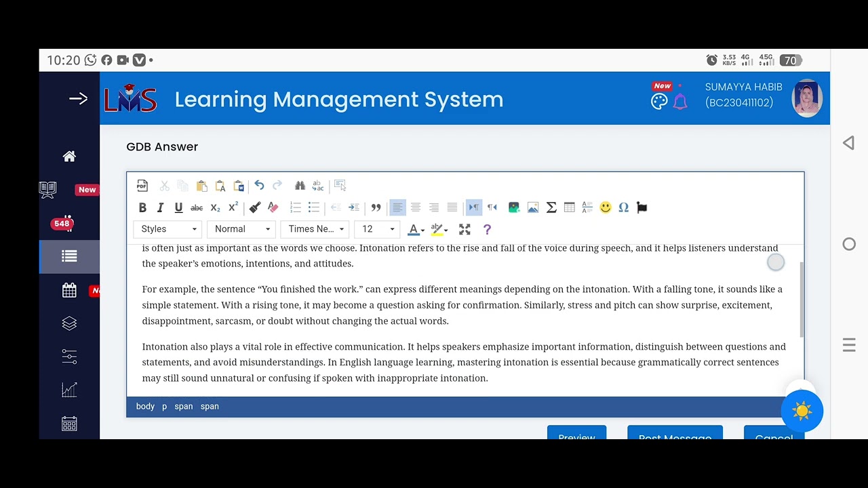The image size is (868, 488).
Task: Open the background highlight color picker
Action: (x=439, y=230)
